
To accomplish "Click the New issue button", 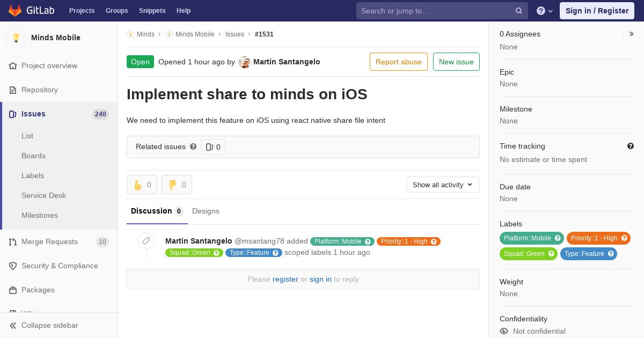I will tap(456, 62).
